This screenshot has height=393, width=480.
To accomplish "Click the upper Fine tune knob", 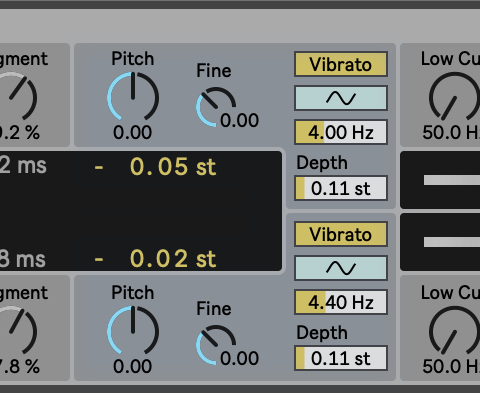I will [215, 107].
